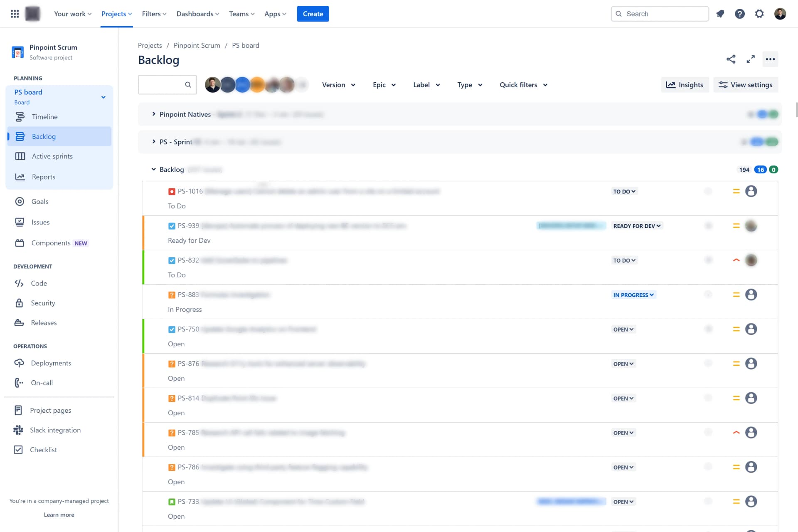Screen dimensions: 798x532
Task: Click the story type icon of PS-733
Action: tap(172, 502)
